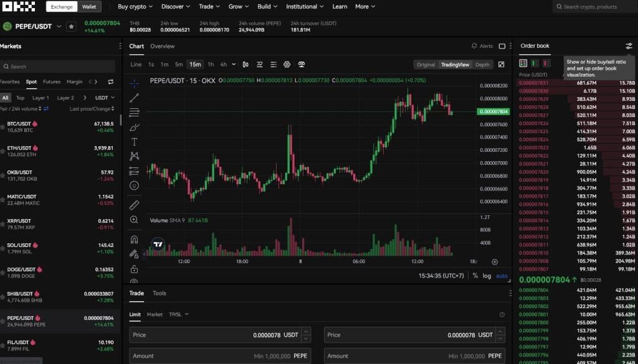The width and height of the screenshot is (638, 364).
Task: Add PEPE/USDT to favorites star
Action: pos(71,26)
